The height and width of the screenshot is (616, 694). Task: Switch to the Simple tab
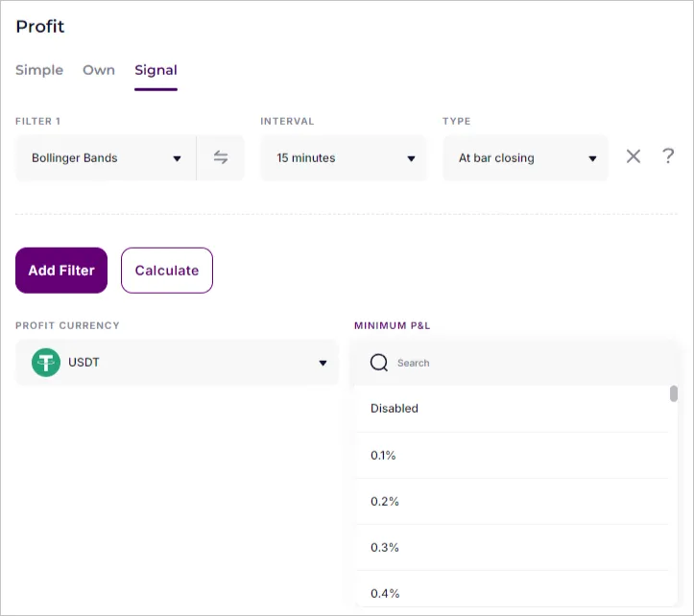(x=39, y=70)
